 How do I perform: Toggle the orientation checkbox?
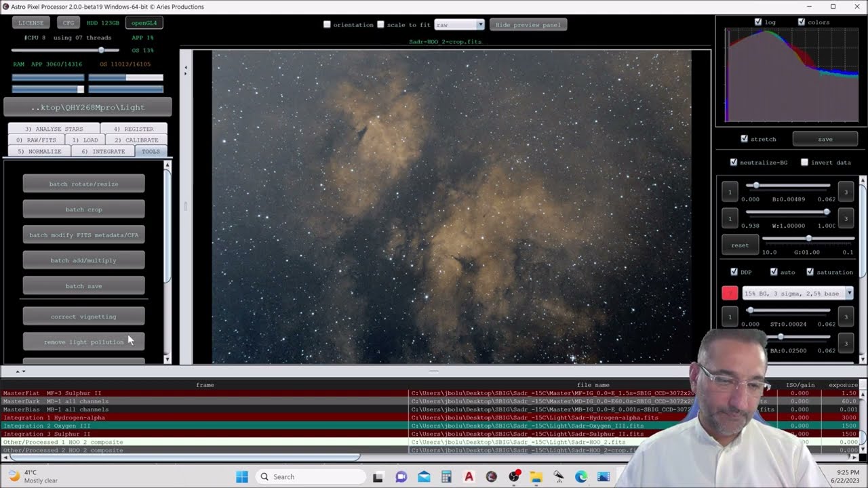point(327,24)
